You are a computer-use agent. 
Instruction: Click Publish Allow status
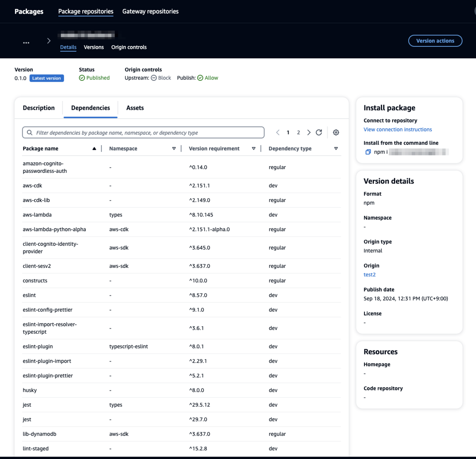tap(208, 78)
